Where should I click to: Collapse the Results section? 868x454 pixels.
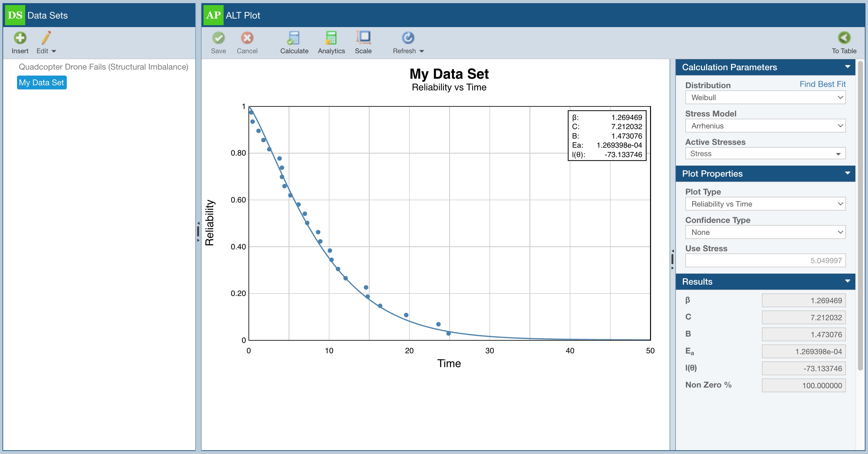tap(847, 281)
